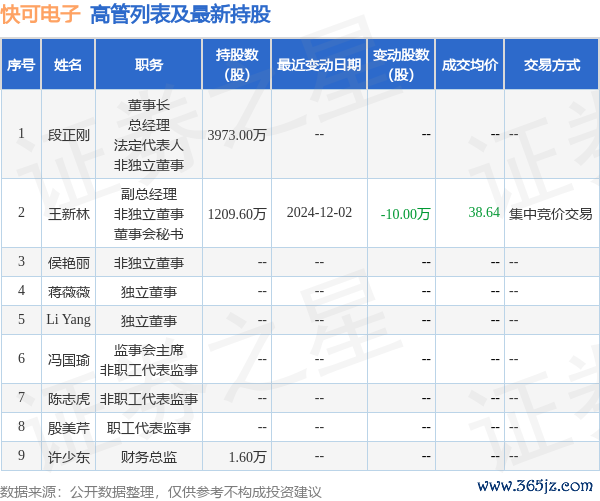This screenshot has height=501, width=600.
Task: Click 陈志虎's position 非职工代表监事
Action: tap(148, 399)
